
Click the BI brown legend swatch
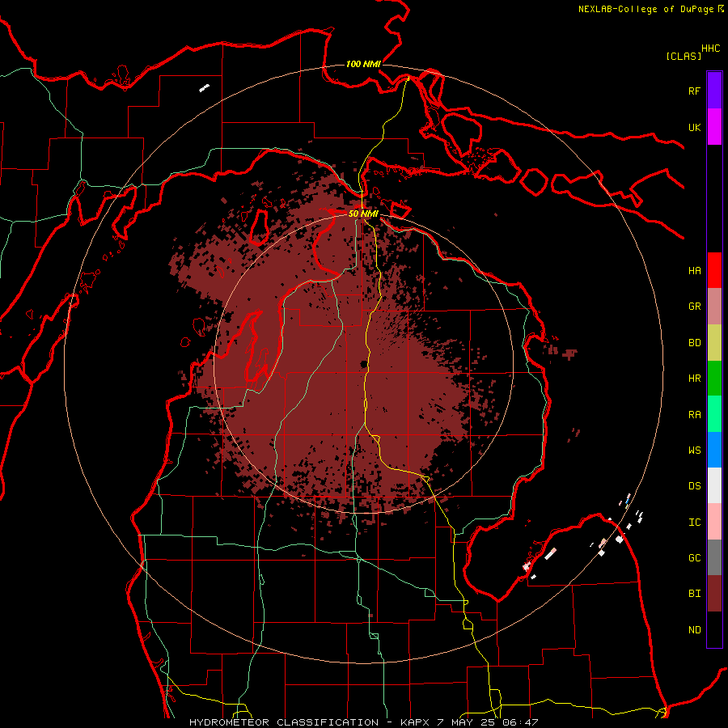coord(714,594)
